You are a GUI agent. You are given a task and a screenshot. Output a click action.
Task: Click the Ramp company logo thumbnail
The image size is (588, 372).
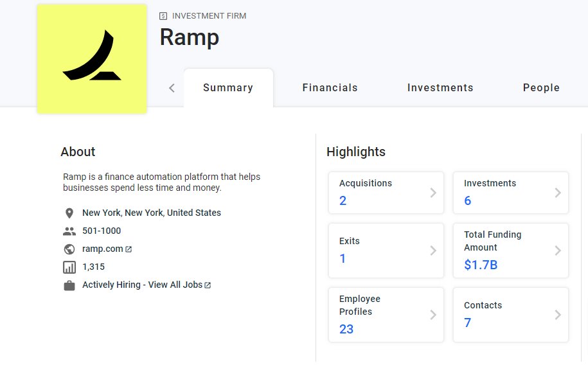92,59
